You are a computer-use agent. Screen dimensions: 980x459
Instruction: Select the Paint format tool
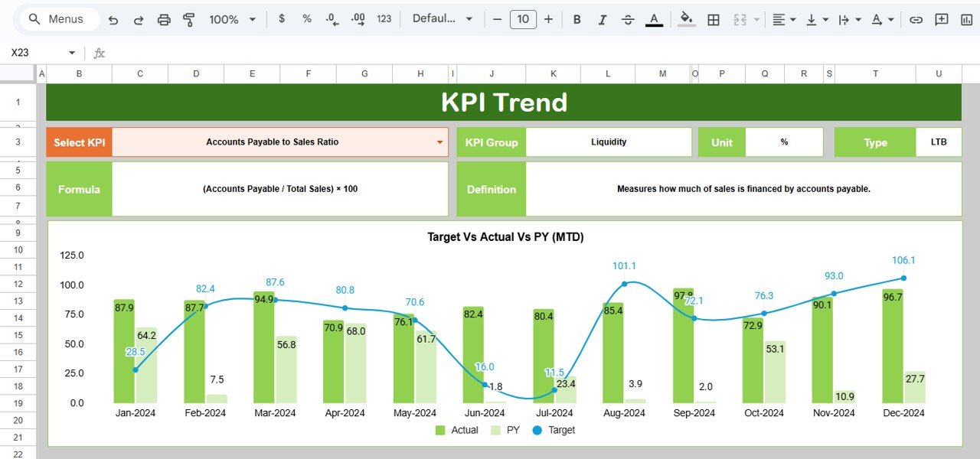(x=188, y=19)
